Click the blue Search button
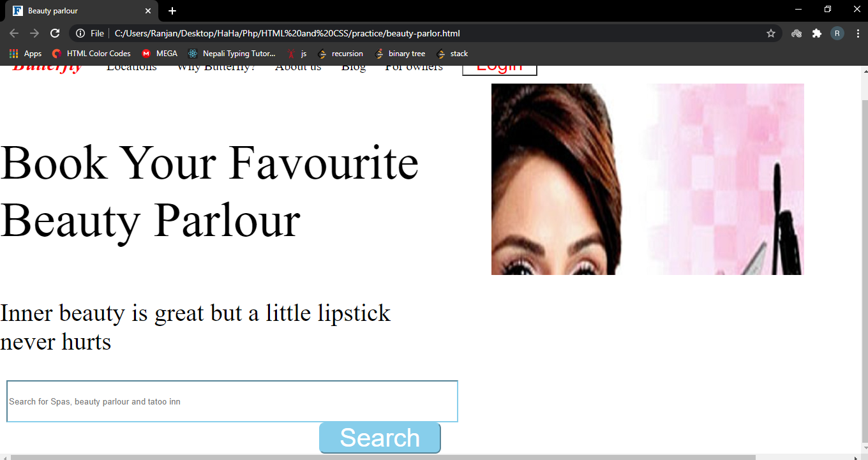The width and height of the screenshot is (868, 460). [380, 438]
